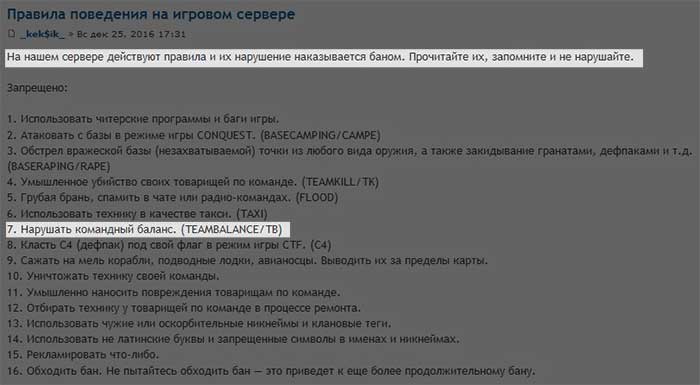
Task: Open author profile _kek$ik_
Action: pyautogui.click(x=42, y=34)
